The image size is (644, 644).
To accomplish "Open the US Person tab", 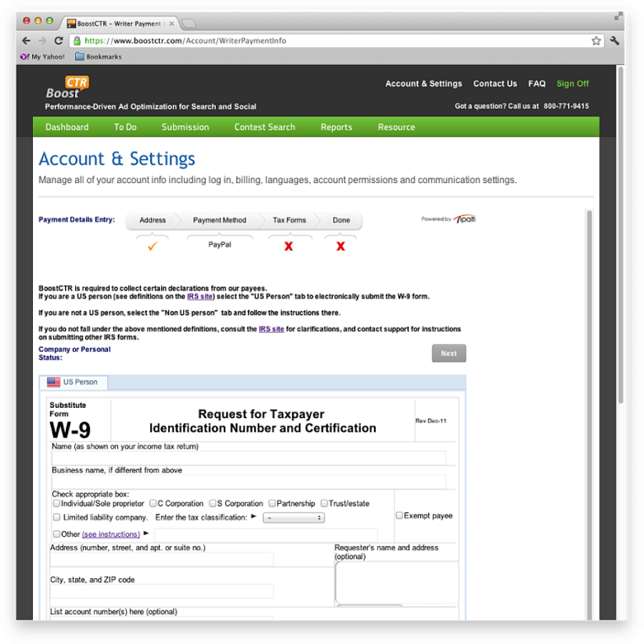I will click(74, 382).
